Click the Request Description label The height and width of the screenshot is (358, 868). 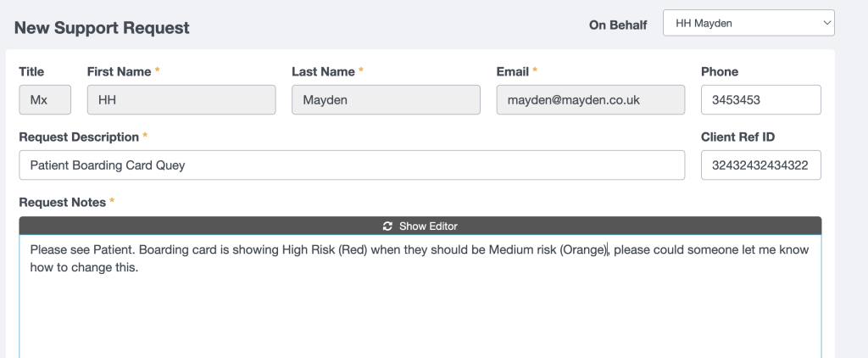(x=79, y=137)
